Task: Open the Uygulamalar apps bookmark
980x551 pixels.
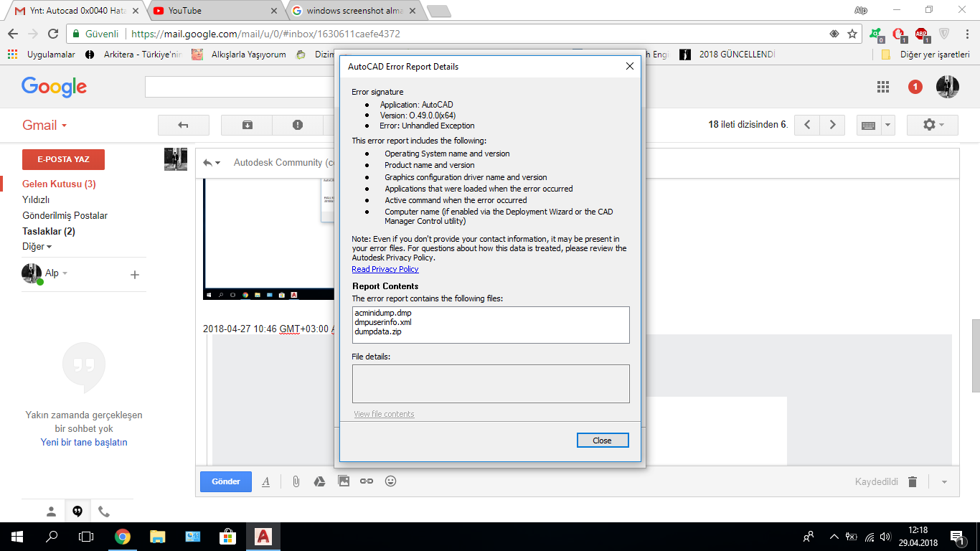Action: (x=41, y=55)
